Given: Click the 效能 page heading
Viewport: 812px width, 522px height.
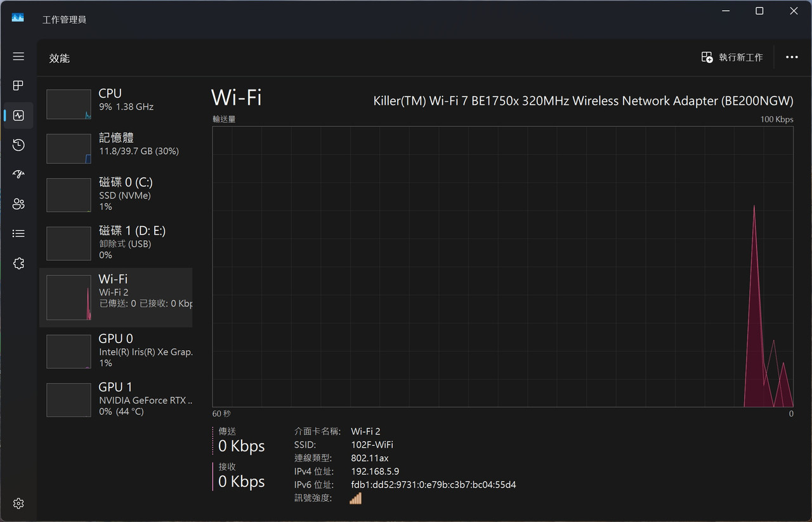Looking at the screenshot, I should point(60,58).
